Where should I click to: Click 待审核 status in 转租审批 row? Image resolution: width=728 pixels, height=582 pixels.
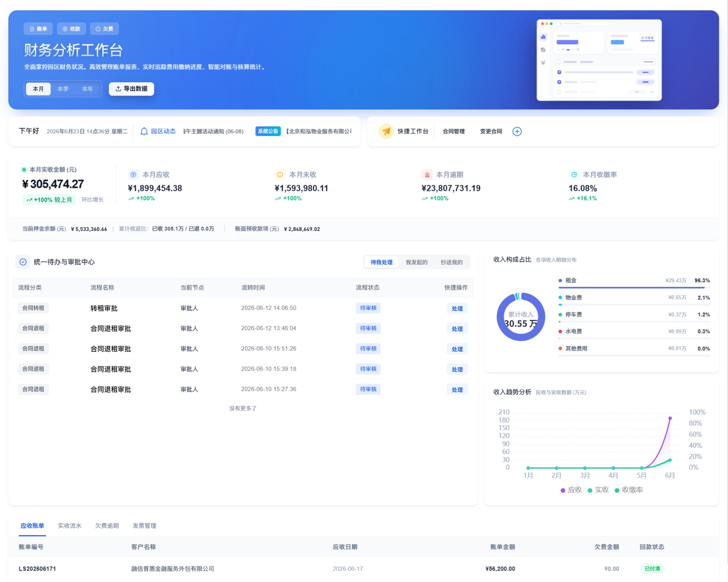[x=368, y=308]
